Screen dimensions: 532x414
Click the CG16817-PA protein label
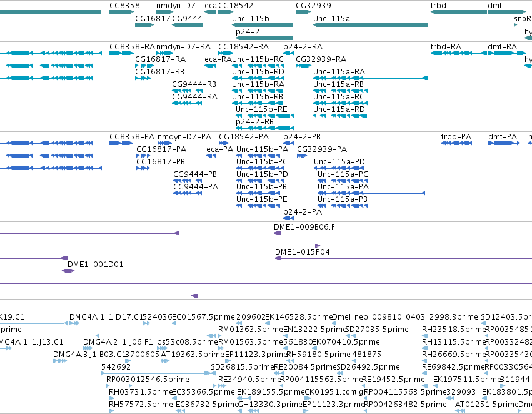[x=161, y=149]
